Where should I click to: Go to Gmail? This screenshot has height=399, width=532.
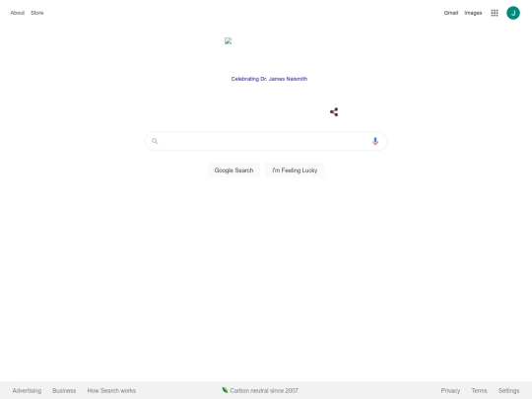(x=451, y=13)
